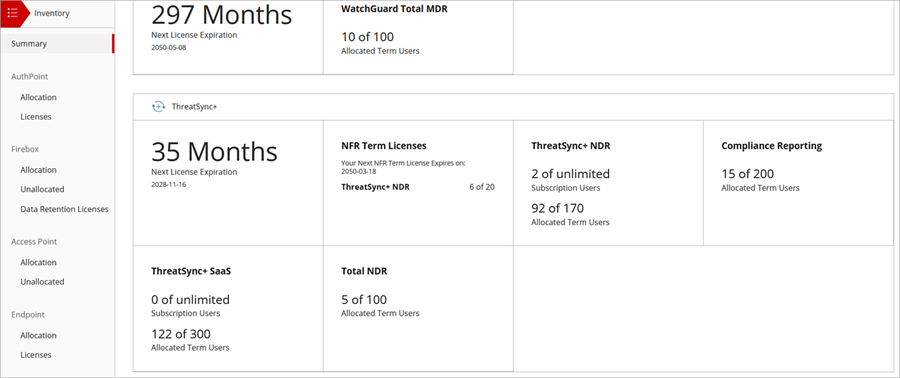Screen dimensions: 900x378
Task: Click the 2050-05-08 expiration date
Action: [169, 48]
